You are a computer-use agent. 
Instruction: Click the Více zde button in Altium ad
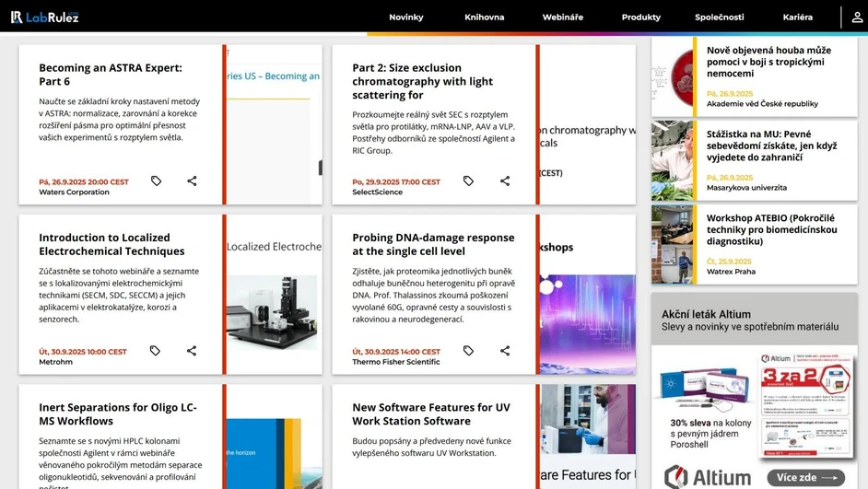coord(806,477)
